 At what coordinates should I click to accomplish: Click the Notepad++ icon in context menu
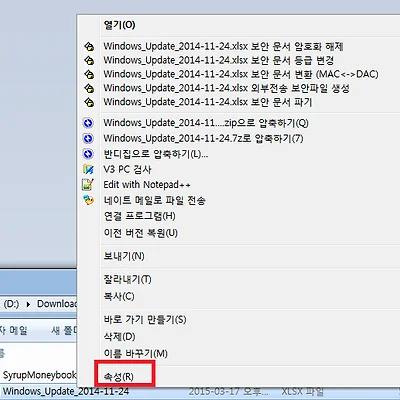88,184
